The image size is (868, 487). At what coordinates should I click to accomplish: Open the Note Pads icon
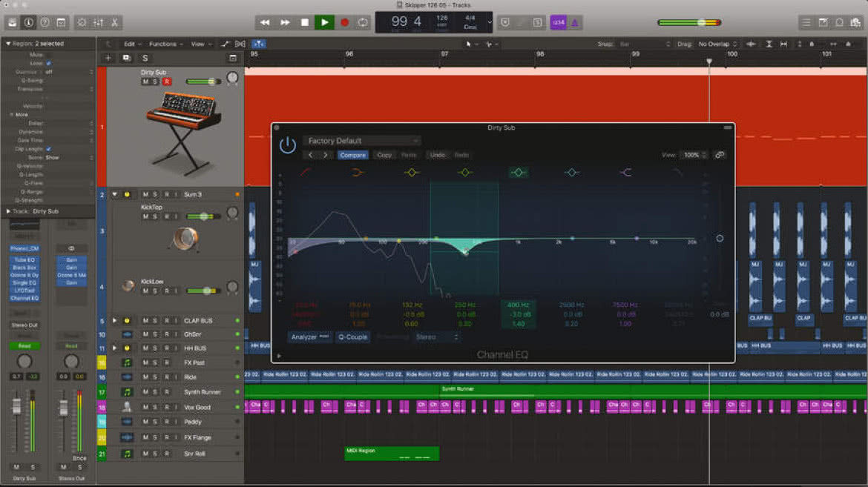[x=823, y=23]
